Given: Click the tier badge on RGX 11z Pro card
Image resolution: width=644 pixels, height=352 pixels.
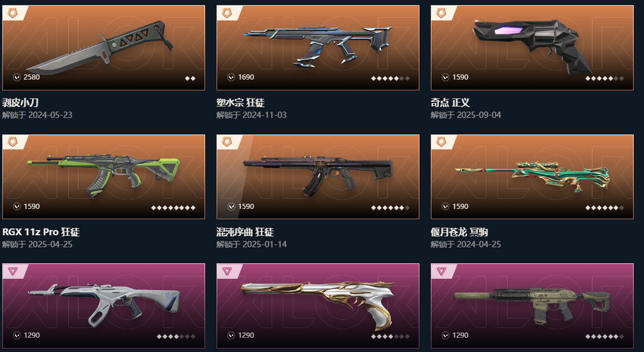Looking at the screenshot, I should 13,142.
